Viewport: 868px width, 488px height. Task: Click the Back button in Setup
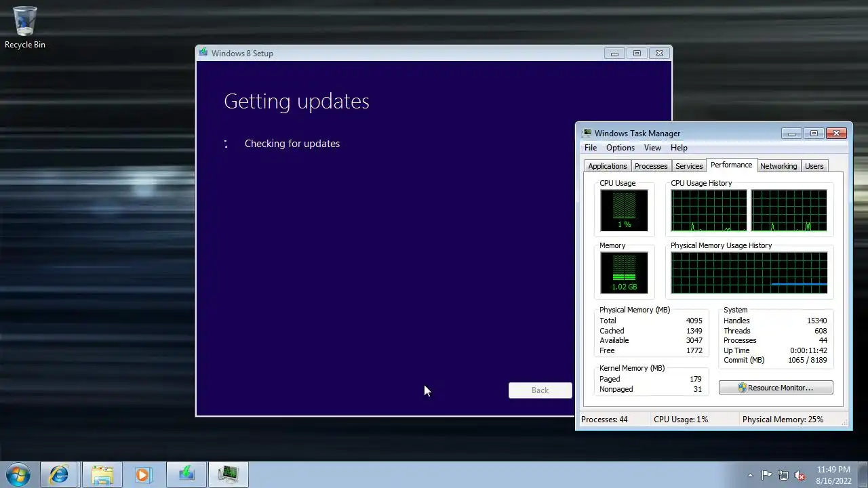click(540, 390)
